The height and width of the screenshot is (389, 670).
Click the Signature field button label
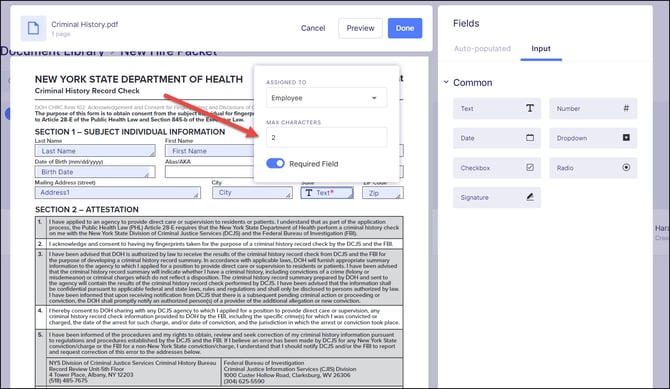tap(474, 197)
